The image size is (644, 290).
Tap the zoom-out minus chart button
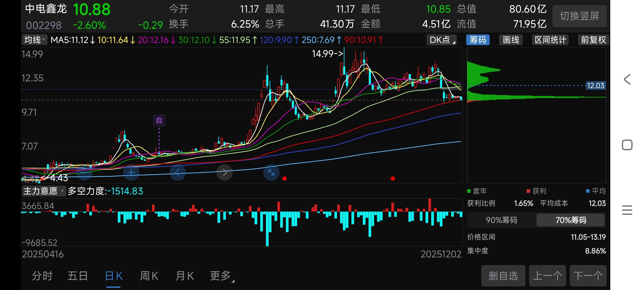tap(84, 172)
